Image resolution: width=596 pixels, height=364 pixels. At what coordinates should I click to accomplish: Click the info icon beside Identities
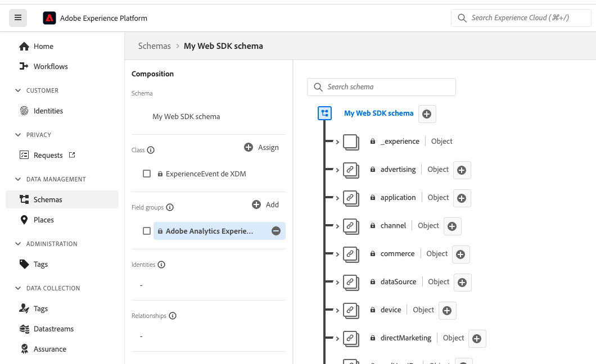161,265
